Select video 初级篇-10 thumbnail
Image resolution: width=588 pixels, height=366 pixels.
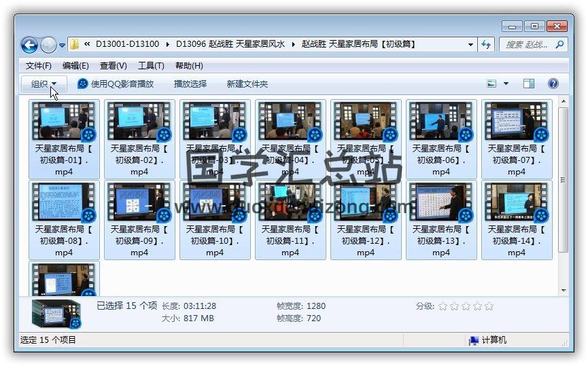click(215, 202)
